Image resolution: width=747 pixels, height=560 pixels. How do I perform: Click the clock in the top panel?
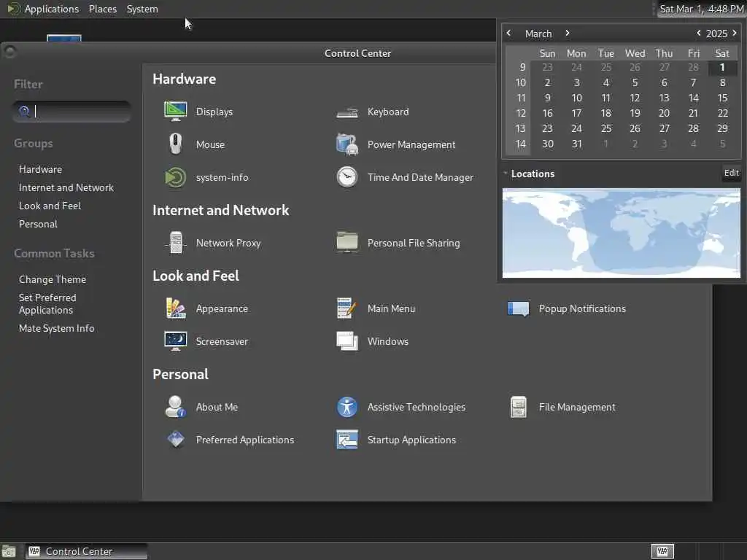701,9
